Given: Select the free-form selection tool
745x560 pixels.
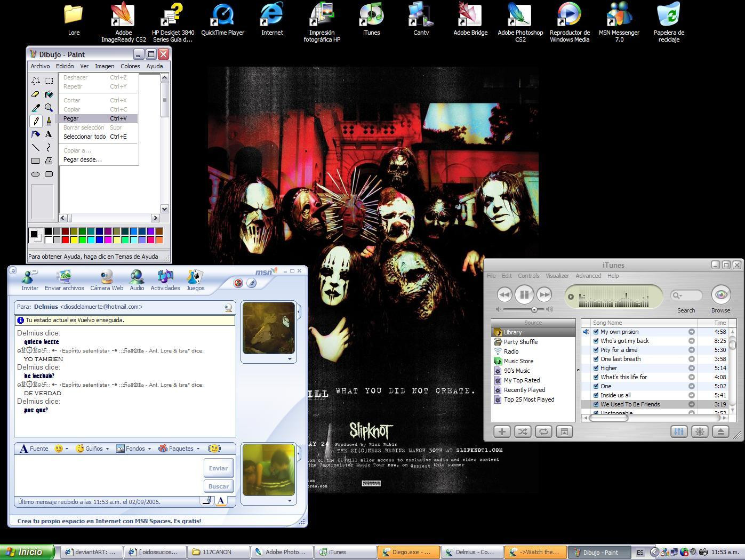Looking at the screenshot, I should [36, 81].
